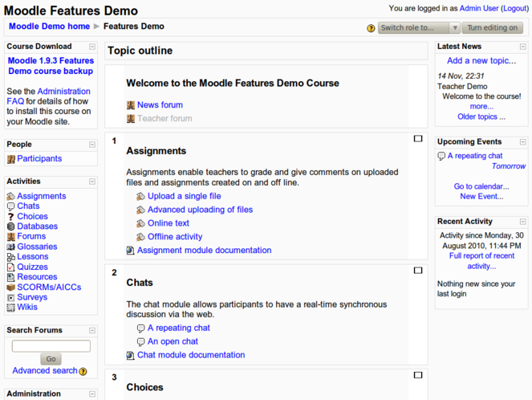Click the Databases icon in Activities block
The height and width of the screenshot is (400, 532).
(x=11, y=227)
